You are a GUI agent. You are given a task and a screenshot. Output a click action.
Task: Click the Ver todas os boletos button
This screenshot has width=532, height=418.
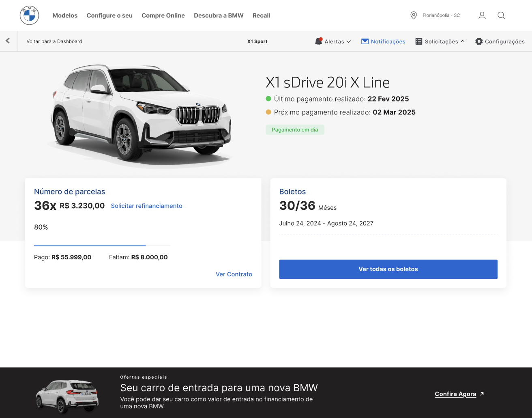pyautogui.click(x=388, y=269)
